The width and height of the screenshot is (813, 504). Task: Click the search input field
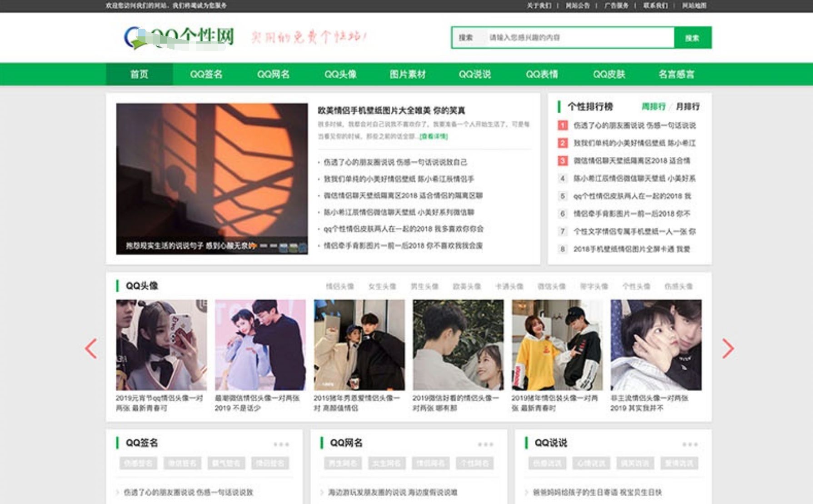pyautogui.click(x=577, y=38)
